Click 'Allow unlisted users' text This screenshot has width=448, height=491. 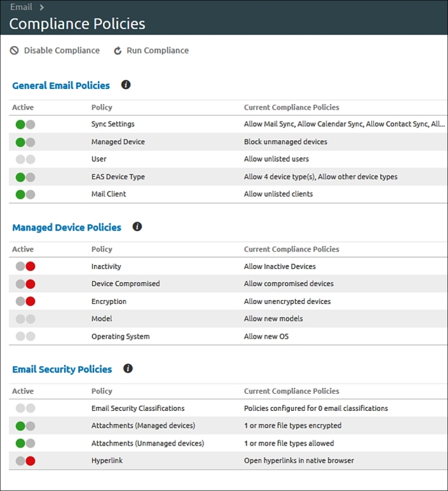276,159
